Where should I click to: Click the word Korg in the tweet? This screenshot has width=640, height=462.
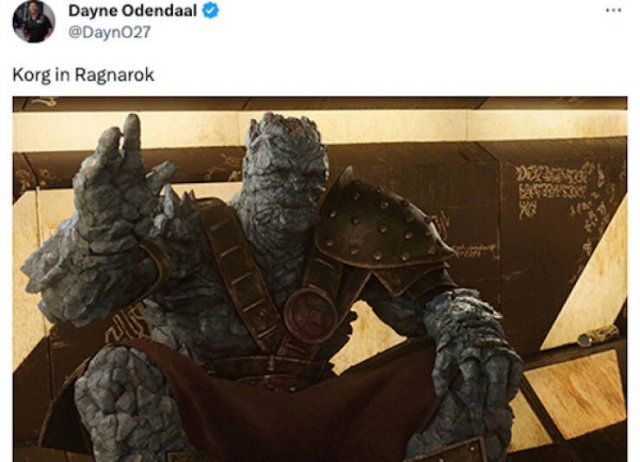[x=30, y=76]
